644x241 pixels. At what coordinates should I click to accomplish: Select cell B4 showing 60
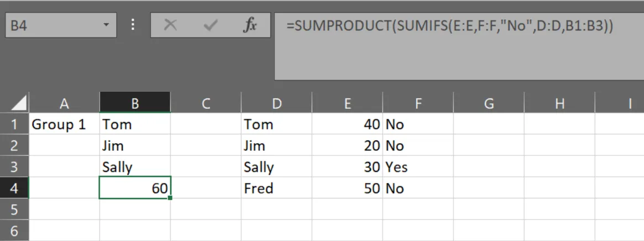[x=135, y=188]
